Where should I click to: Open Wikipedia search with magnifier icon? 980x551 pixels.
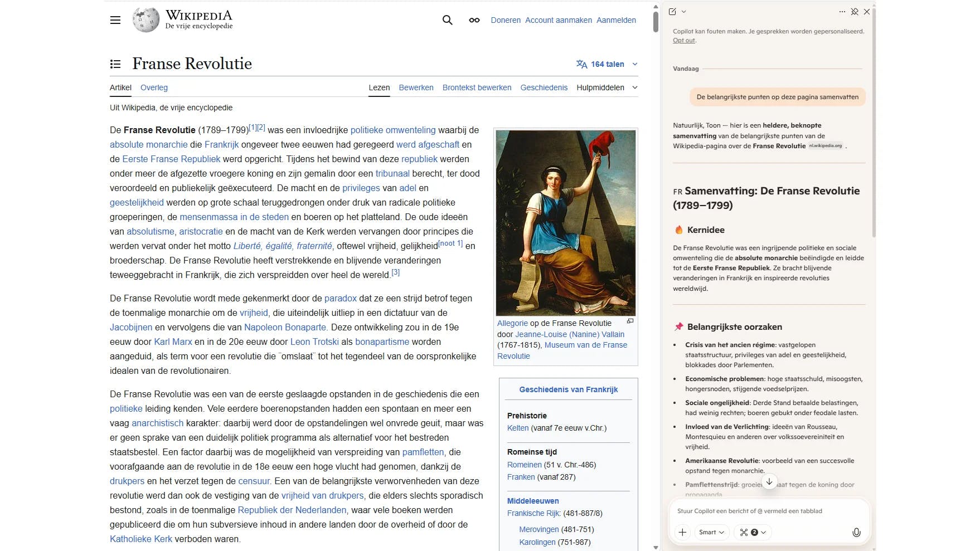(447, 20)
